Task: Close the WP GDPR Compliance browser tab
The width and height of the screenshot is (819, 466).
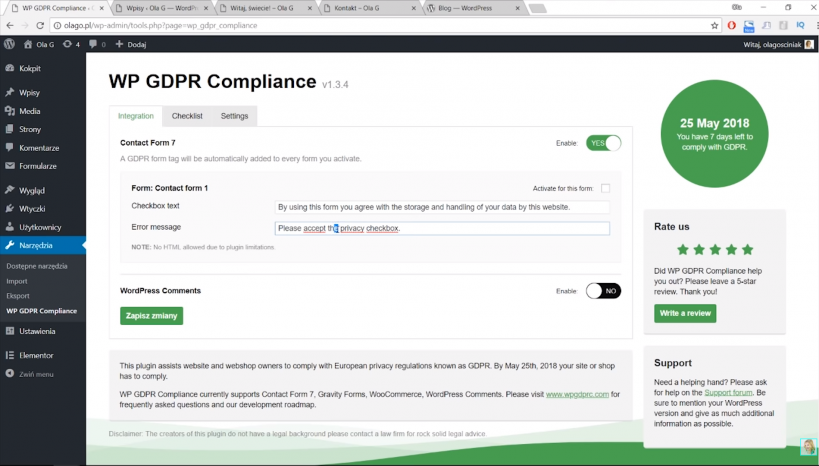Action: (101, 8)
